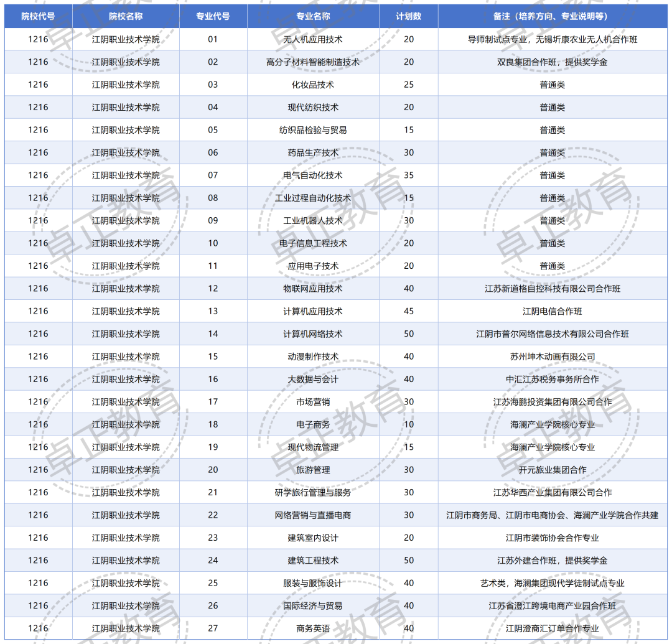Click the 中汇江苏税务事务所合作 remark
672x644 pixels.
(553, 380)
